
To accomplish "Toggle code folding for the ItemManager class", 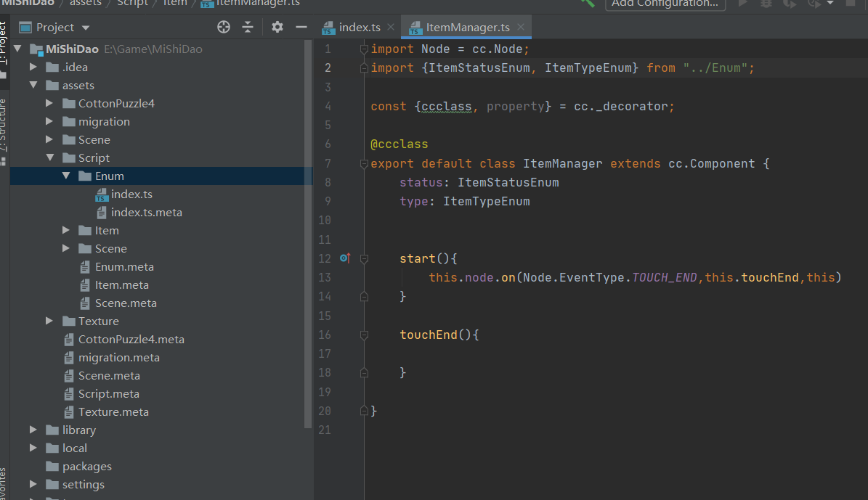I will pos(364,164).
